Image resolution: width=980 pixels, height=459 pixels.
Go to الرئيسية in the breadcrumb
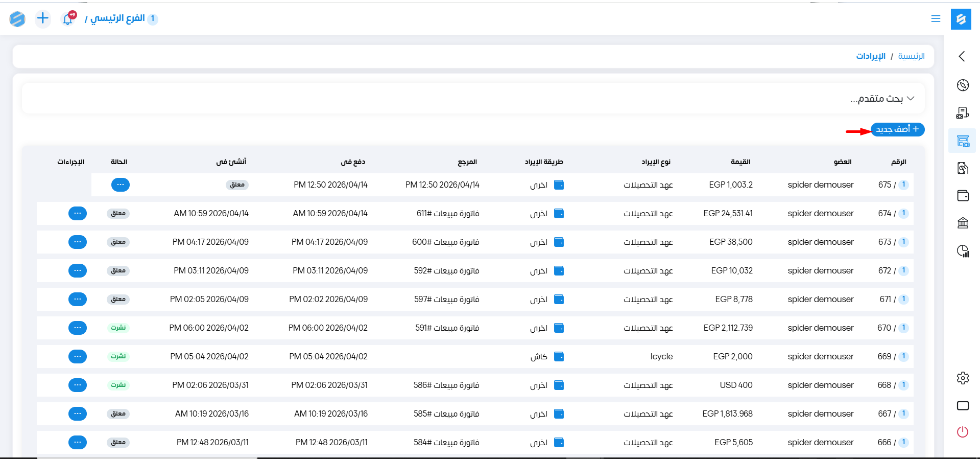(911, 56)
